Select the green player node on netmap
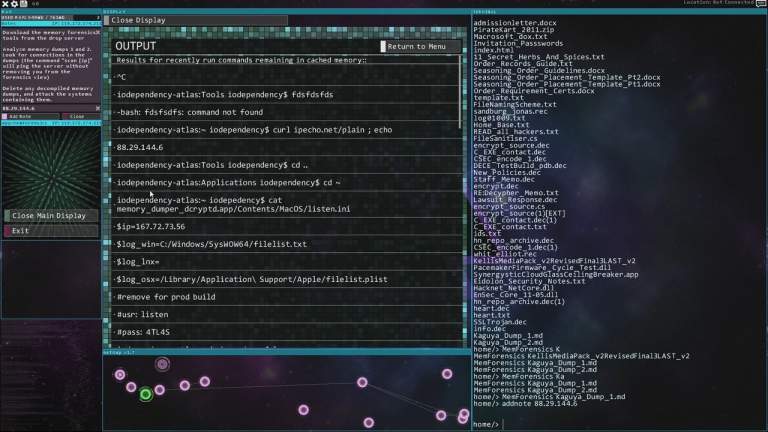 click(145, 394)
